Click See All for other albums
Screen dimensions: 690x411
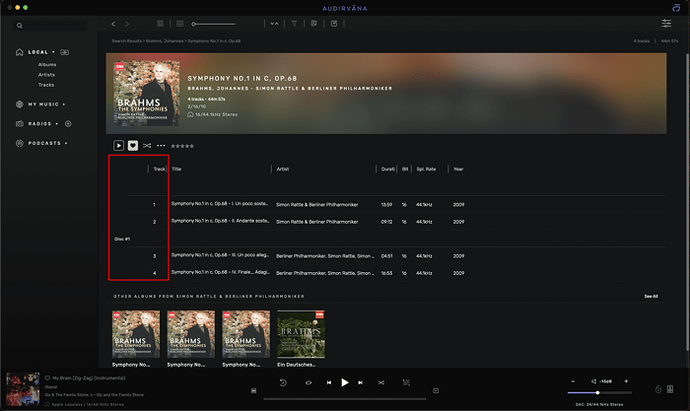651,296
